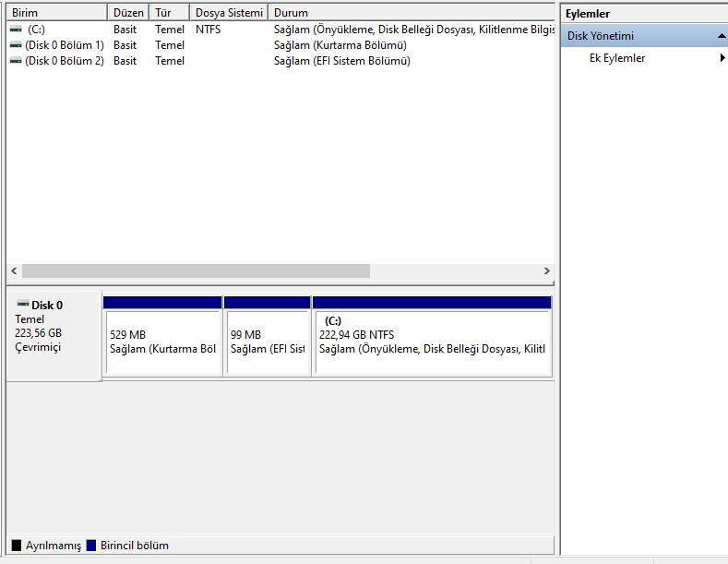The height and width of the screenshot is (564, 728).
Task: Select the Disk 0 header block
Action: click(x=54, y=336)
